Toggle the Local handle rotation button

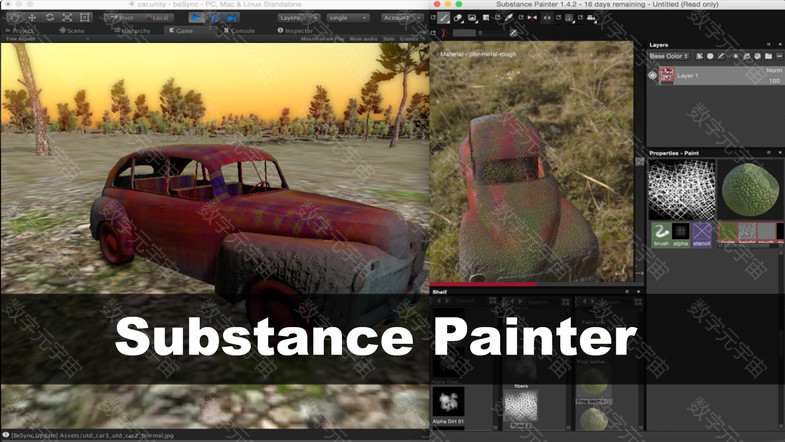tap(156, 18)
